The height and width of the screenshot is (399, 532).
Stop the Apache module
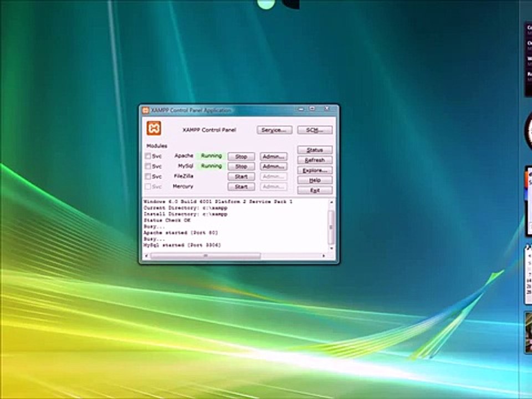coord(241,156)
